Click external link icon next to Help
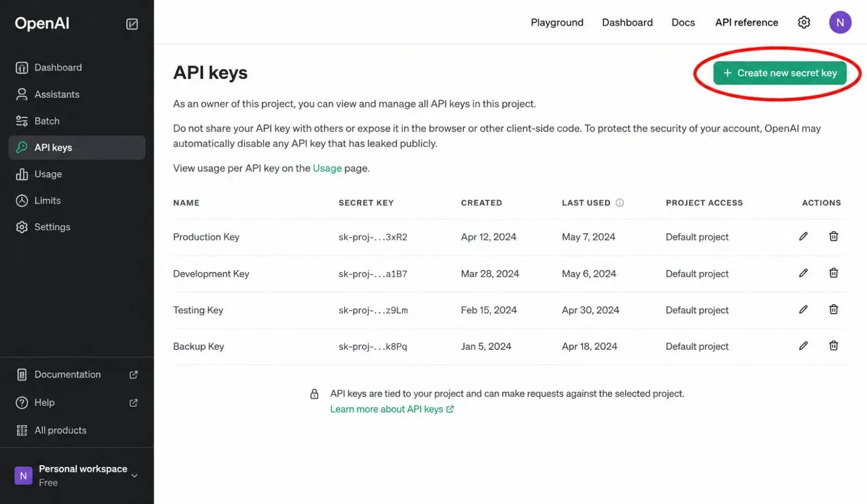 (x=133, y=403)
